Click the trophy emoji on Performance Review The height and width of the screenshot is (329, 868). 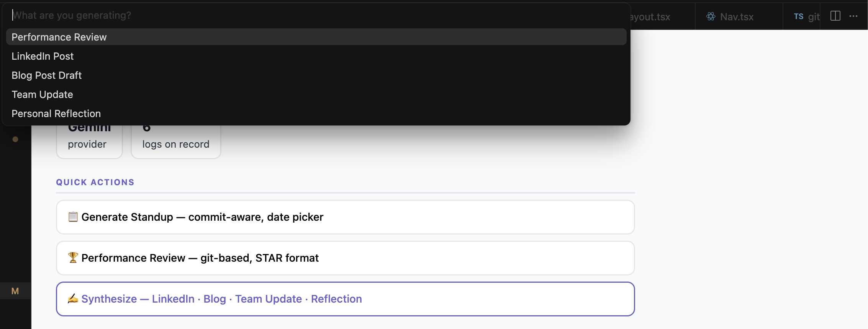pyautogui.click(x=73, y=258)
